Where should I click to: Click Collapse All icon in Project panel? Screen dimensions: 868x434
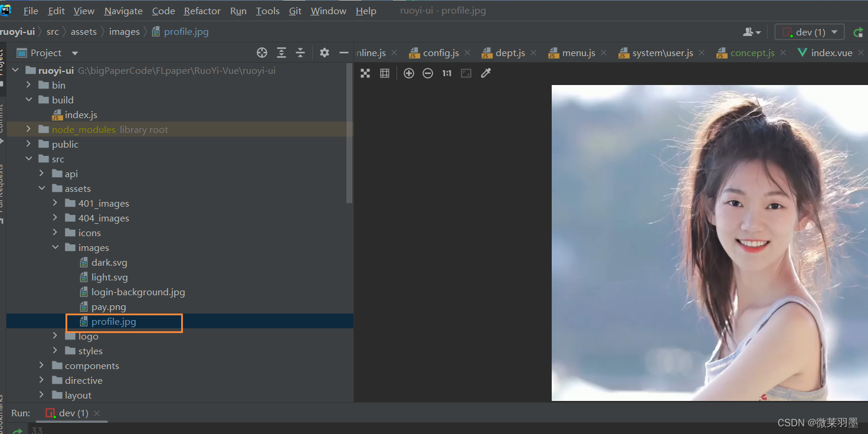pos(300,53)
